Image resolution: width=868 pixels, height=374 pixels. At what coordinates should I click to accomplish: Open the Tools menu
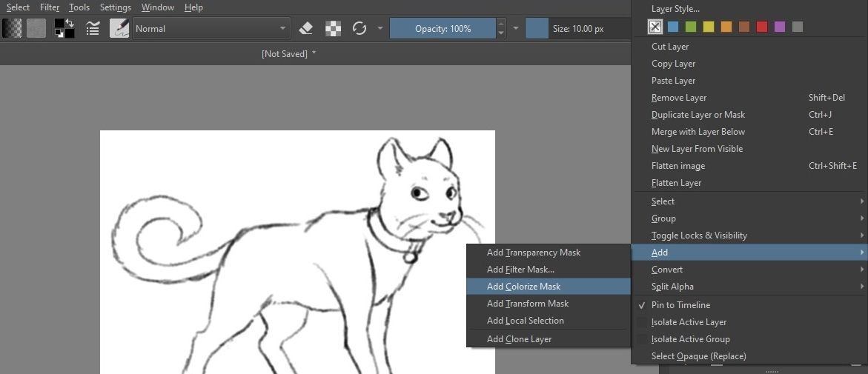coord(79,7)
